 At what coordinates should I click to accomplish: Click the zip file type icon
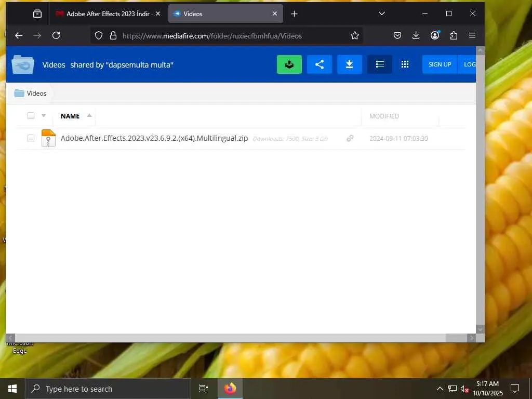click(48, 138)
